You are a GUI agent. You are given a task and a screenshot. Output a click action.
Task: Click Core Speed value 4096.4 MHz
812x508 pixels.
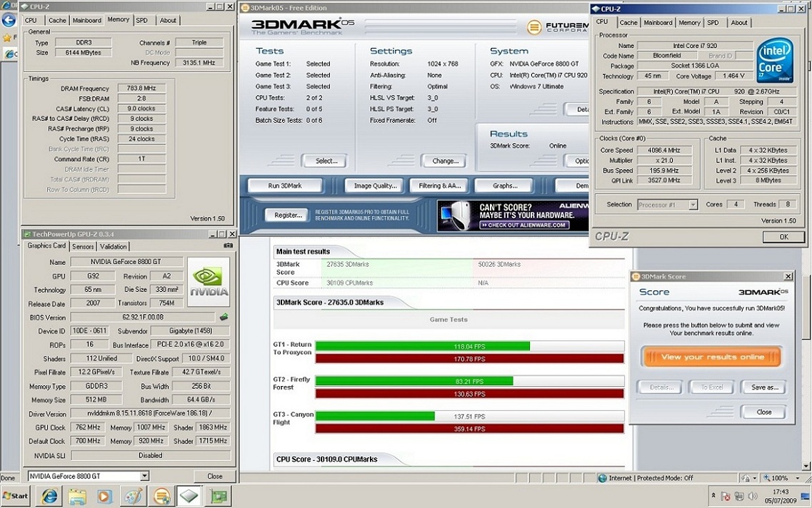tap(664, 150)
